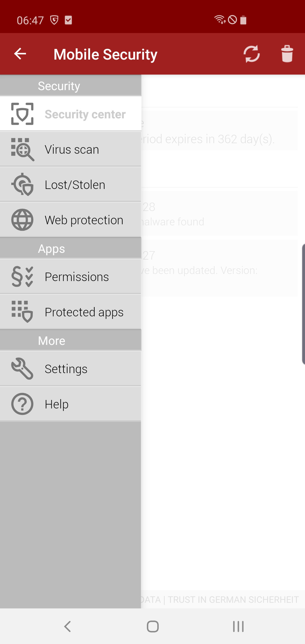
Task: Choose Web protection entry
Action: (71, 220)
